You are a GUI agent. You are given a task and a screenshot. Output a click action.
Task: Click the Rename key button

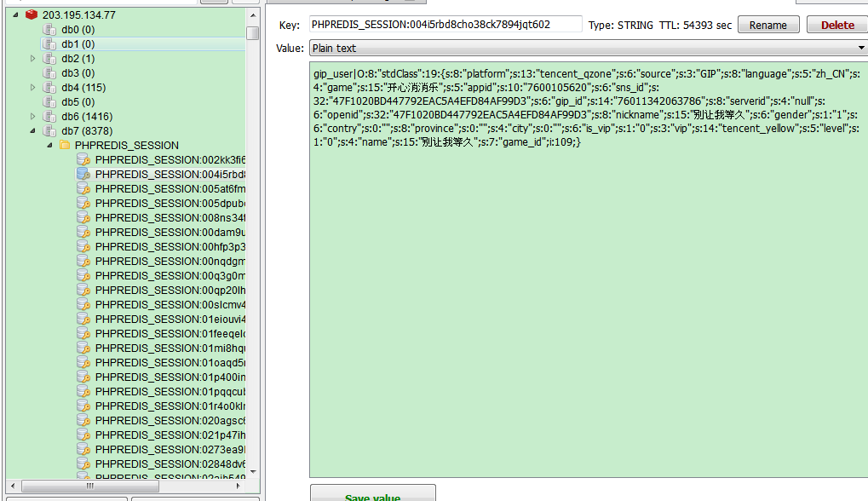coord(768,25)
